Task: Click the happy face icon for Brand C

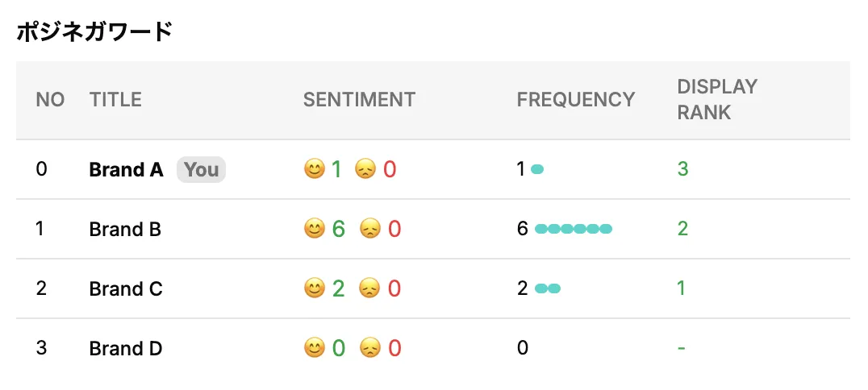Action: tap(314, 288)
